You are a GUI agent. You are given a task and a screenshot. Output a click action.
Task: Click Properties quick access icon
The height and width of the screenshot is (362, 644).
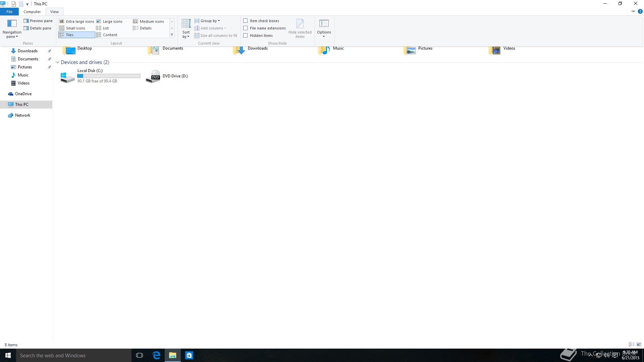point(14,4)
